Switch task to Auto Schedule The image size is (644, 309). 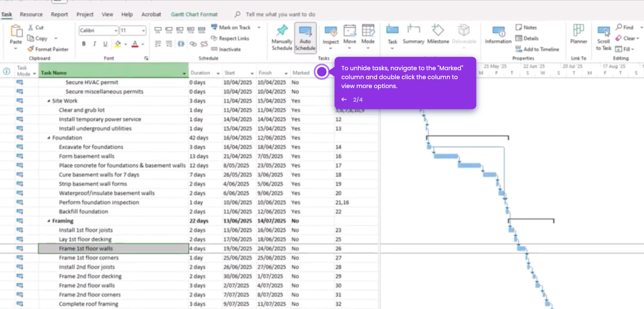pos(305,37)
